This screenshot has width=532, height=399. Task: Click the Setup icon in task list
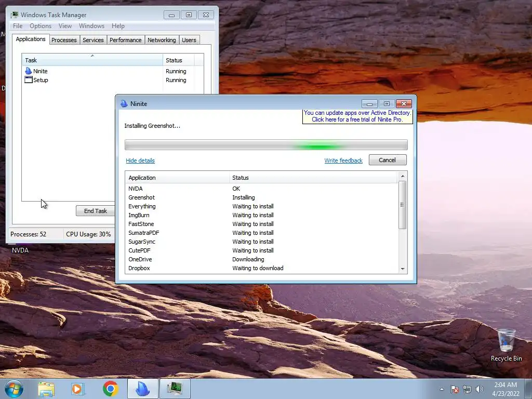click(29, 79)
